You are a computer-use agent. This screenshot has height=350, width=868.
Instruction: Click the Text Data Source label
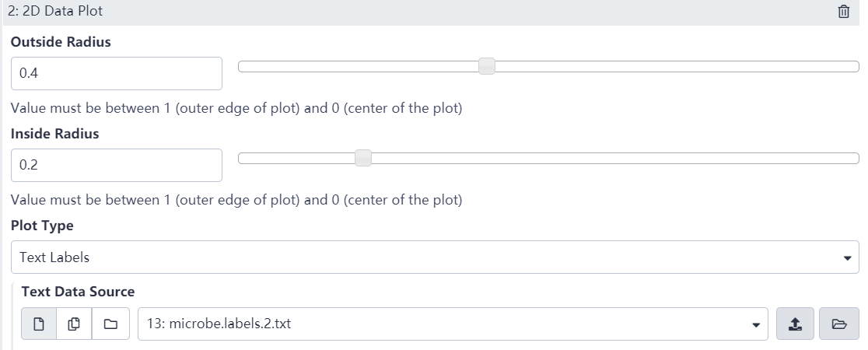78,292
